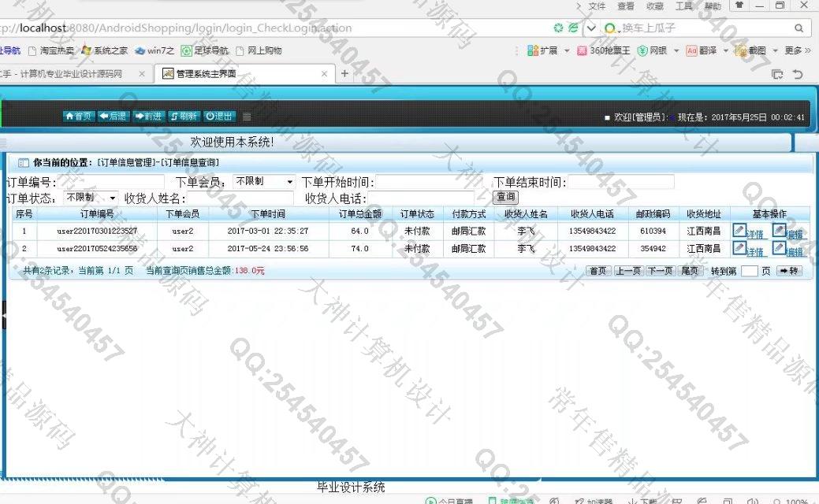Open a new browser tab with plus
This screenshot has width=819, height=504.
coord(344,73)
